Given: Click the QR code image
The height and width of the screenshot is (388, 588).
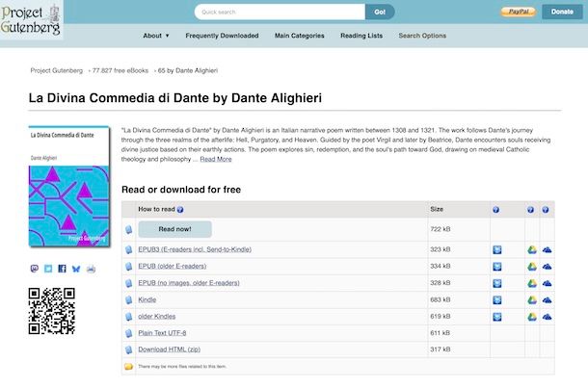Looking at the screenshot, I should (52, 311).
